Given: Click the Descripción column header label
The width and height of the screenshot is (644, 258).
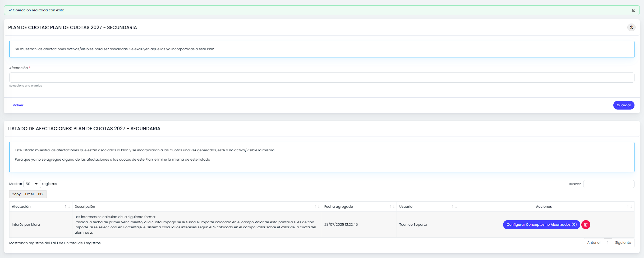Looking at the screenshot, I should pyautogui.click(x=85, y=207).
